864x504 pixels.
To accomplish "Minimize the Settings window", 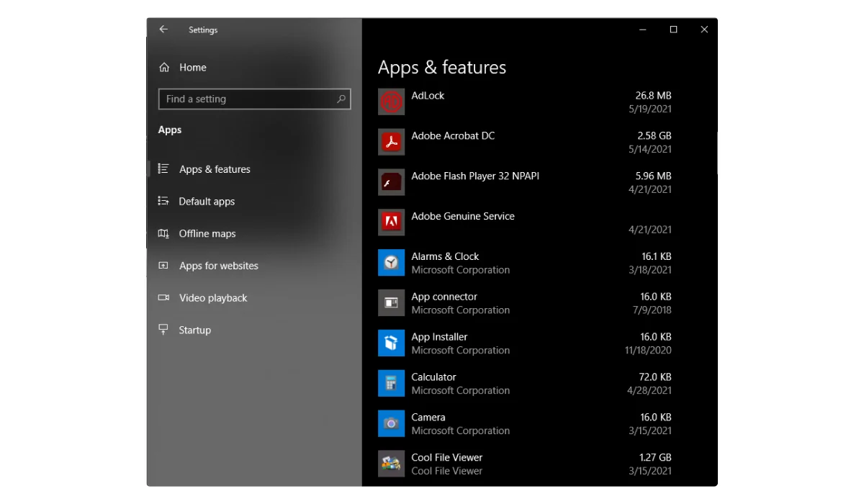I will (x=642, y=30).
